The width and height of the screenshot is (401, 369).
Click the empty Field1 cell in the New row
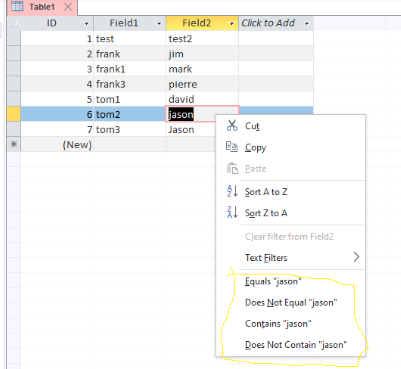pyautogui.click(x=130, y=144)
